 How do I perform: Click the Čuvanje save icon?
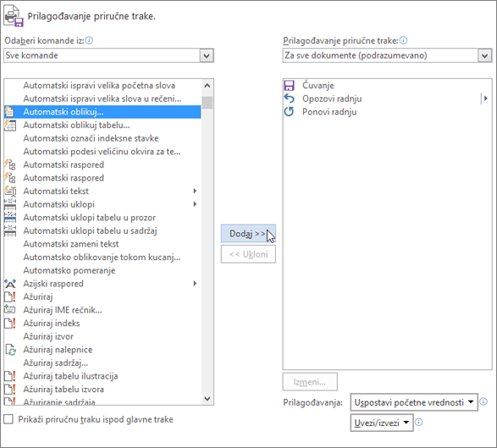(289, 86)
